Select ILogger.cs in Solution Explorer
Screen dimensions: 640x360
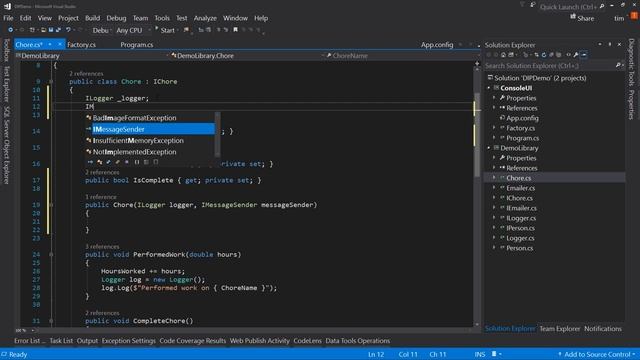(x=521, y=218)
